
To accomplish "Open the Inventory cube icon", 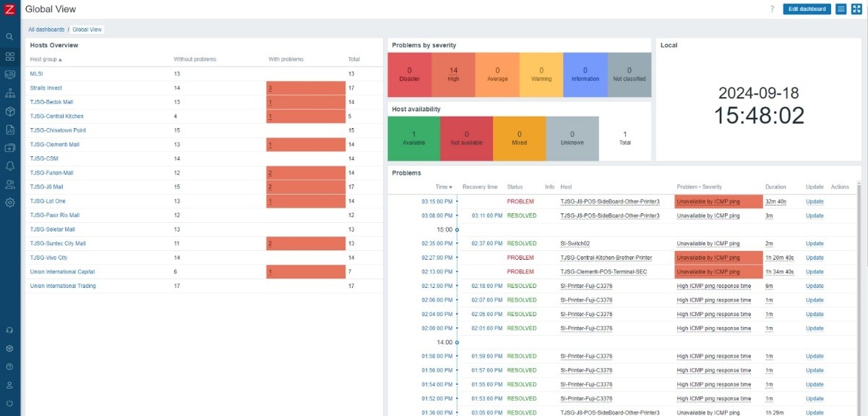I will point(10,112).
